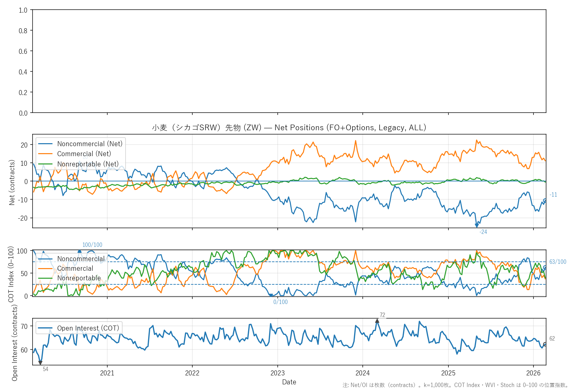Click the blue Noncommercial (Net) legend line
The image size is (574, 392).
click(46, 144)
